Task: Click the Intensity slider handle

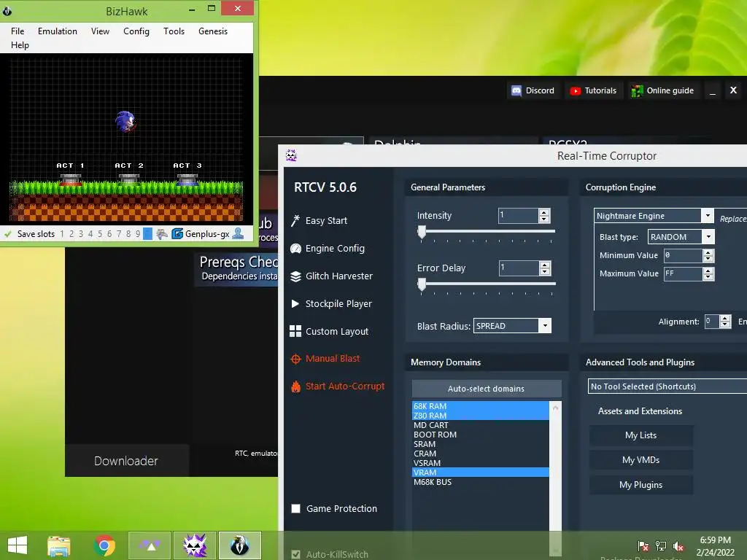Action: (422, 232)
